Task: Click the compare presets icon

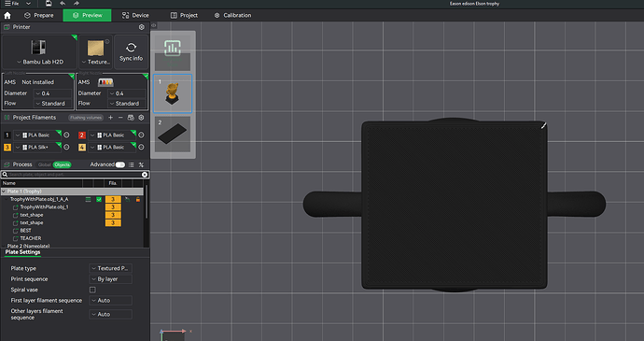Action: coord(141,164)
